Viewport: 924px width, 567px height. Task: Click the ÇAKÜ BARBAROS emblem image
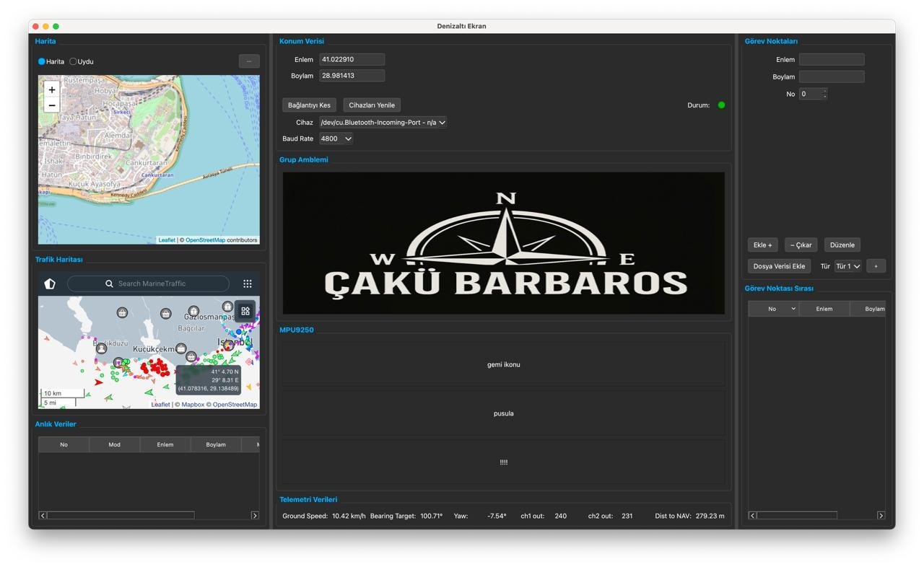[x=504, y=243]
